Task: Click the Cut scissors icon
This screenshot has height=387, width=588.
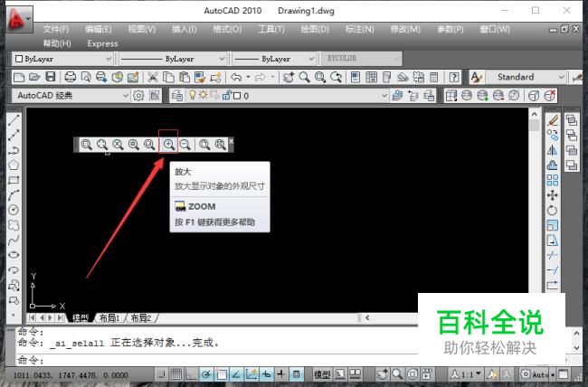Action: click(152, 77)
